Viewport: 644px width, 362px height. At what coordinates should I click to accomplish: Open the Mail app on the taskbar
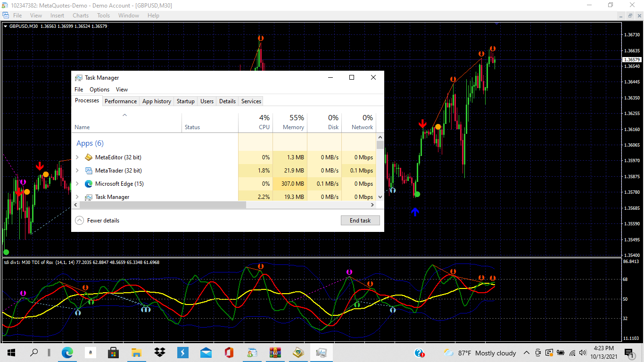[206, 353]
